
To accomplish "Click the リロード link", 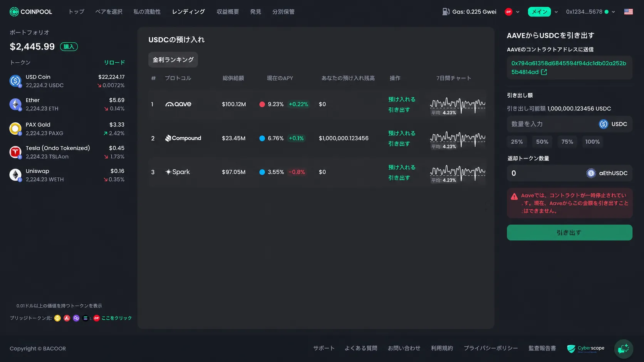I will 114,62.
